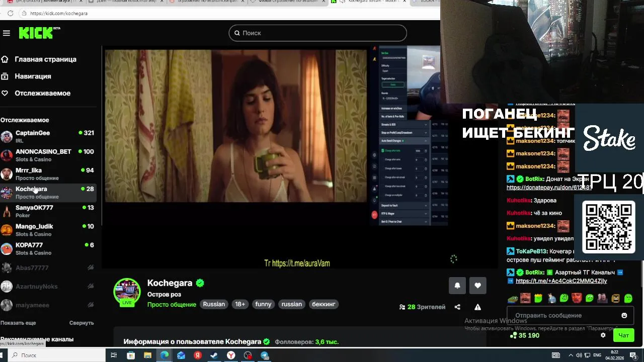Open offline AzartnuyNoks channel
Viewport: 644px width, 362px height.
(x=48, y=287)
